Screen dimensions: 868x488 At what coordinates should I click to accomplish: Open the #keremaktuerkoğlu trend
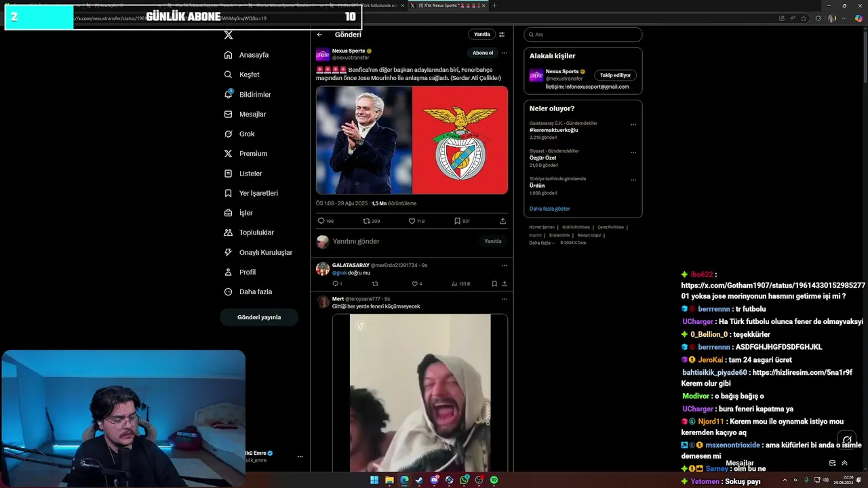[554, 130]
